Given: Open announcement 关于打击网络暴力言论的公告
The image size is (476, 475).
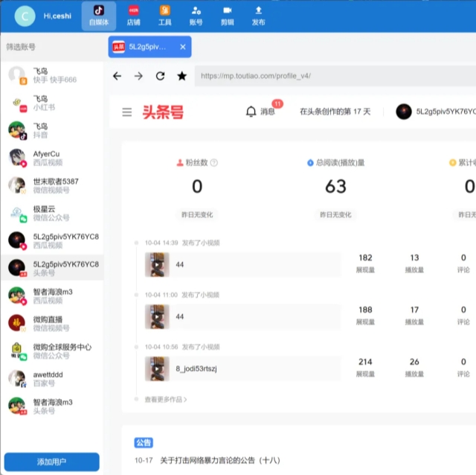Looking at the screenshot, I should (x=220, y=460).
